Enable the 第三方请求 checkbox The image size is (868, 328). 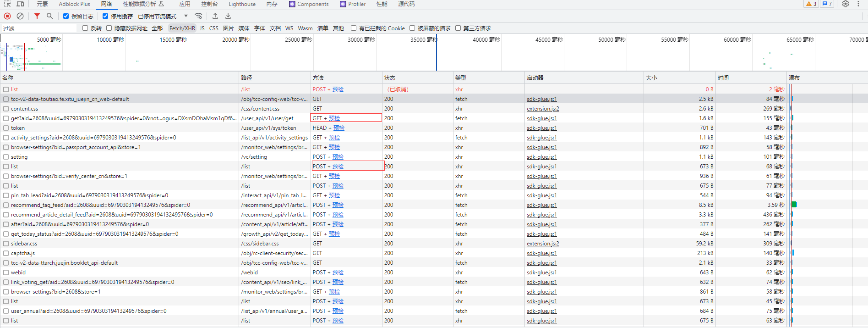coord(458,28)
